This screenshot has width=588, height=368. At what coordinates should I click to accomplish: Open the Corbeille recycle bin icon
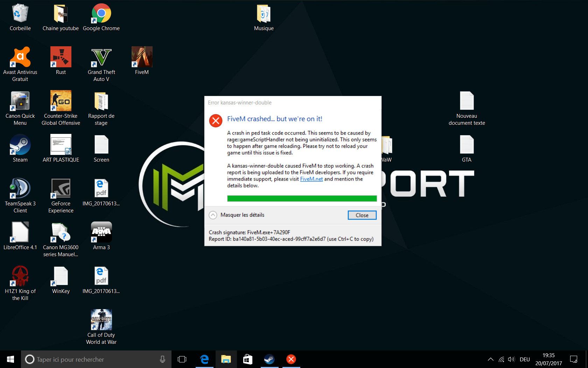tap(20, 18)
